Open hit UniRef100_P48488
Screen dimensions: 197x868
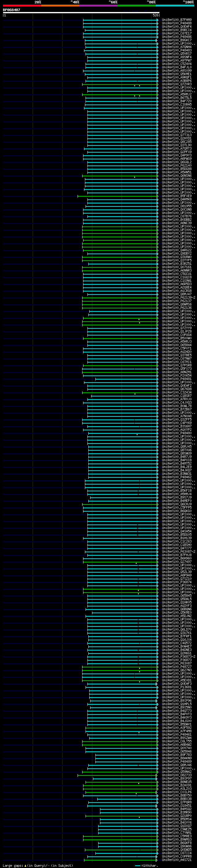[176, 23]
